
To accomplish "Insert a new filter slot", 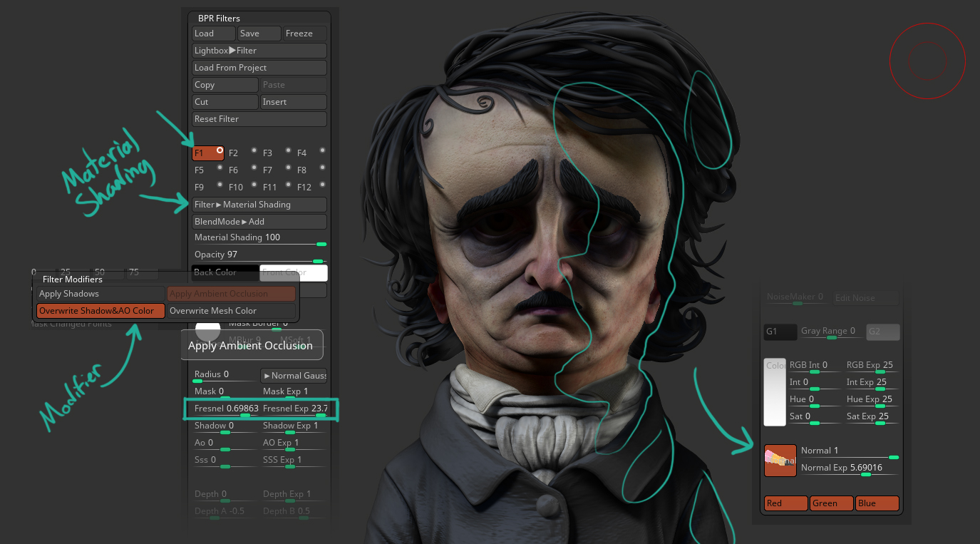I will [x=294, y=102].
